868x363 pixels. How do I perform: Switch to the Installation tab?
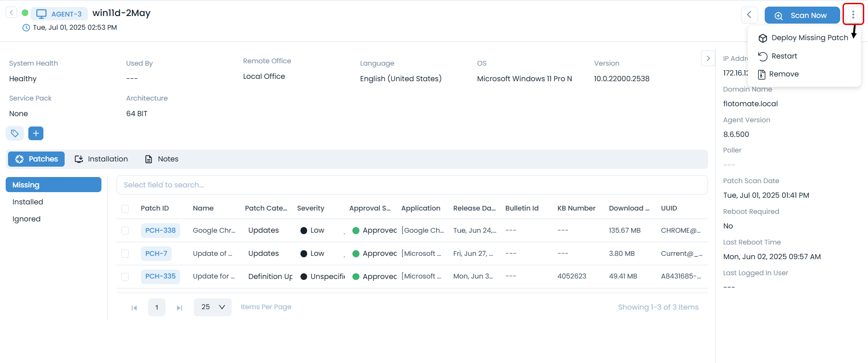click(101, 159)
